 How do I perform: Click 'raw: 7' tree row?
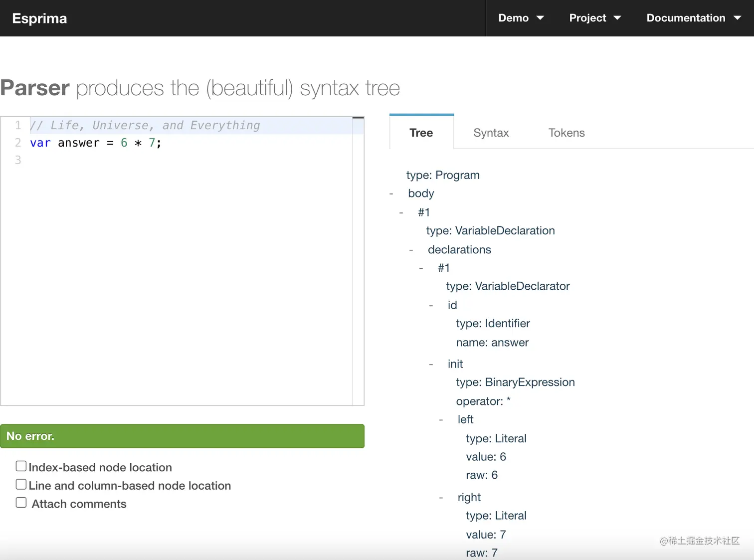(x=482, y=553)
